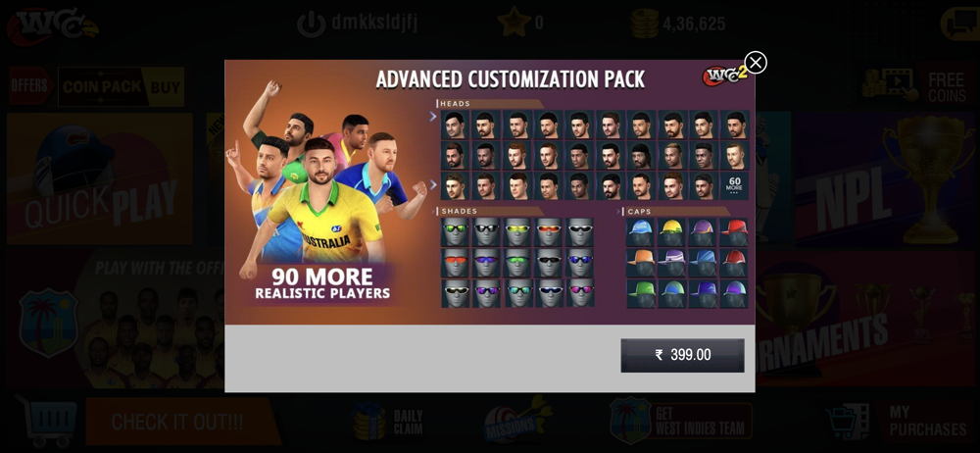The width and height of the screenshot is (980, 453).
Task: Tap the star points icon
Action: [x=514, y=23]
